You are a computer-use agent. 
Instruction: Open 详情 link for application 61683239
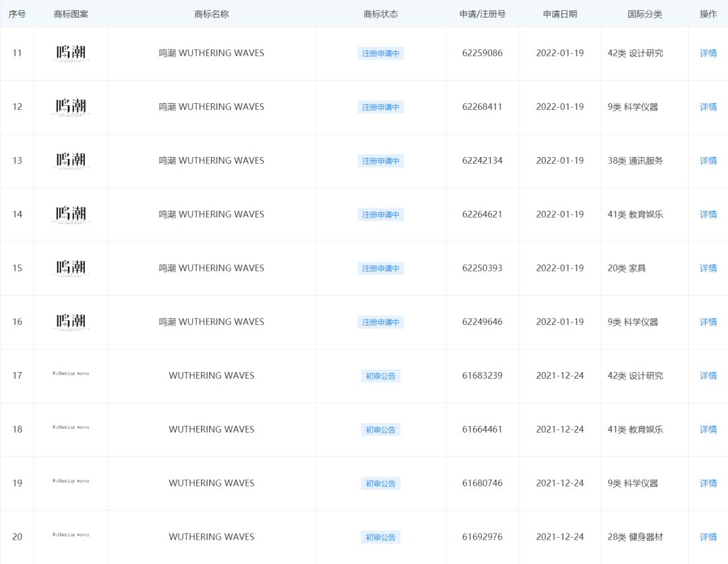[708, 375]
